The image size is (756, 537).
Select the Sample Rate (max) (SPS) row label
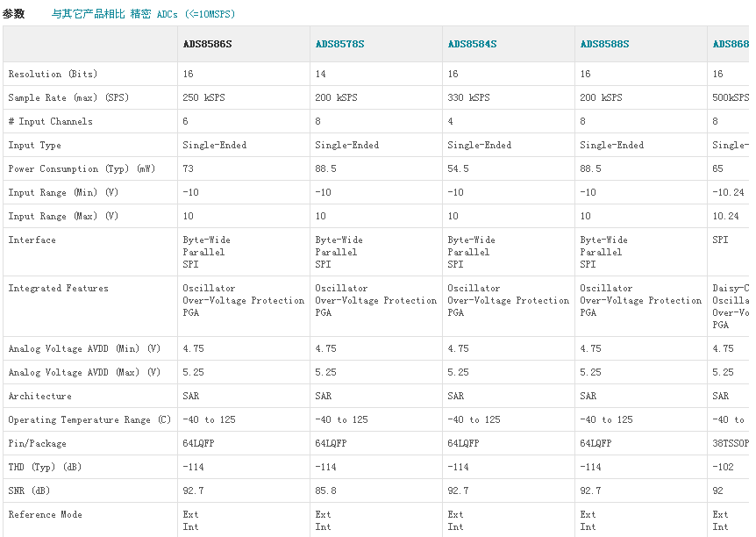point(68,97)
